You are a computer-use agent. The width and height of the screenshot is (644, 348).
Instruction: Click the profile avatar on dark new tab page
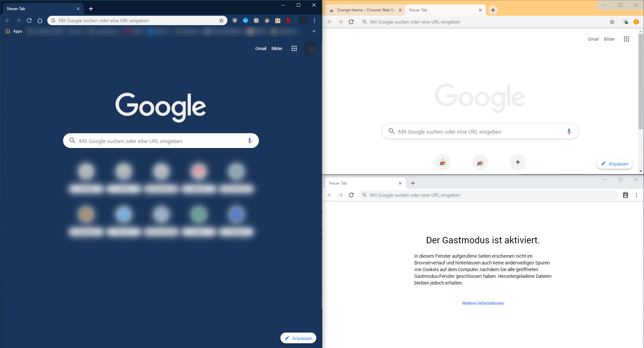pyautogui.click(x=310, y=49)
